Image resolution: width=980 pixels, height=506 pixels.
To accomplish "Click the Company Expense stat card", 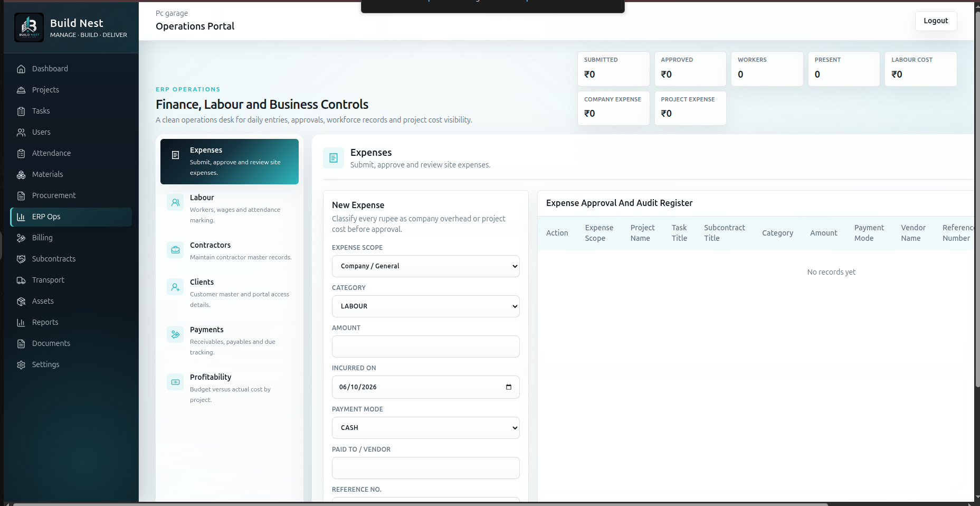I will coord(614,108).
